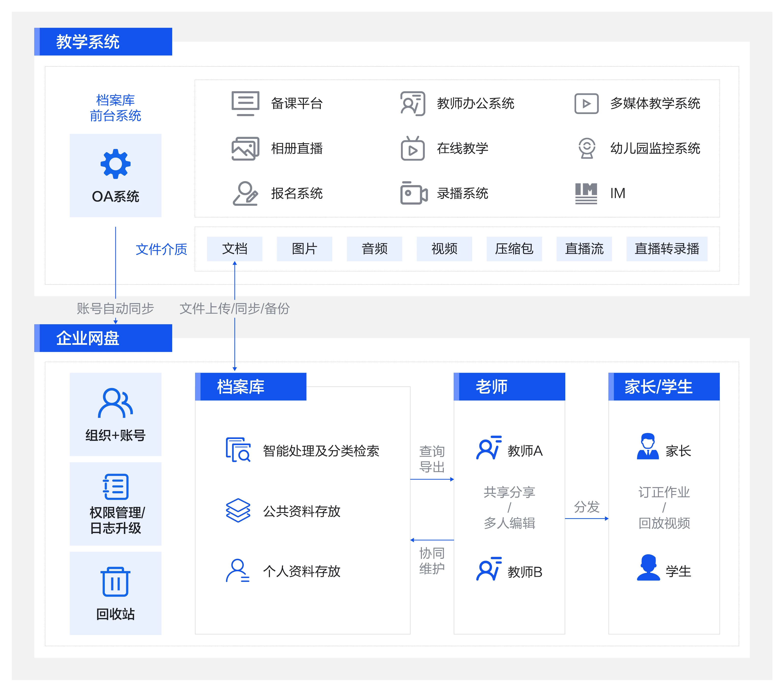784x692 pixels.
Task: Click the 报名系统 user-edit icon
Action: tap(246, 193)
